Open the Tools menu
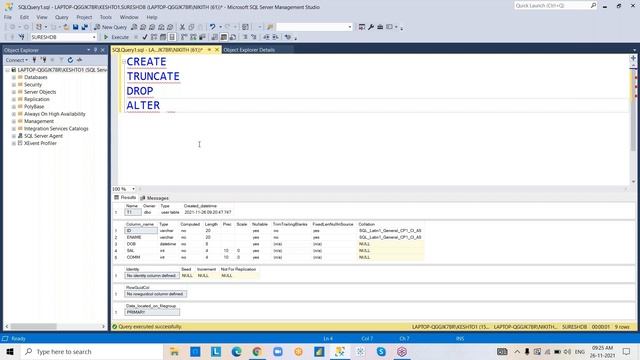Viewport: 640px width, 360px height. [106, 17]
